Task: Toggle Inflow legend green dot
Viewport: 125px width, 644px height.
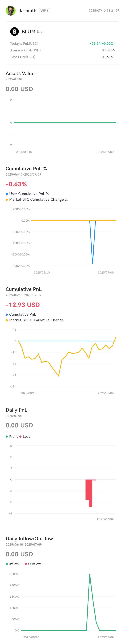Action: click(x=7, y=564)
